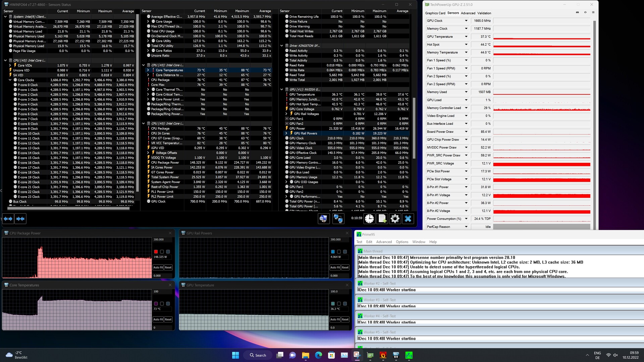Viewport: 644px width, 362px height.
Task: Collapse System Intel Client tree node
Action: point(5,16)
